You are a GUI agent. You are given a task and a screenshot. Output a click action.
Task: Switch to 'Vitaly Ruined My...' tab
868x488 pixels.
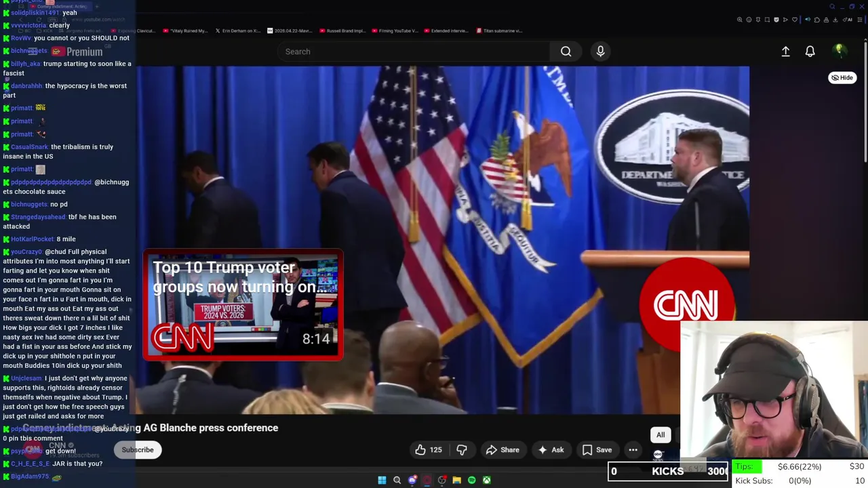(x=184, y=30)
